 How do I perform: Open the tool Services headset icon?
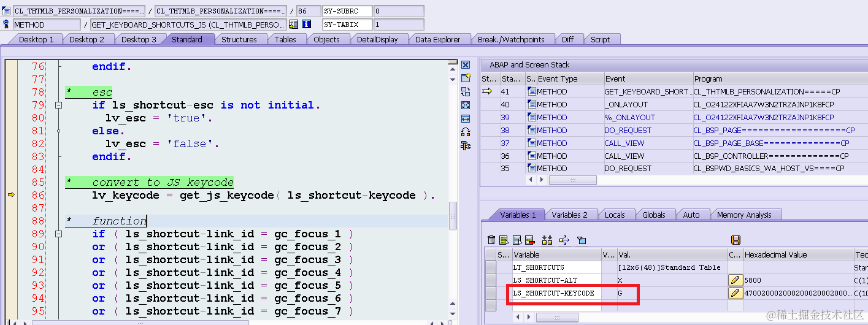pyautogui.click(x=466, y=131)
